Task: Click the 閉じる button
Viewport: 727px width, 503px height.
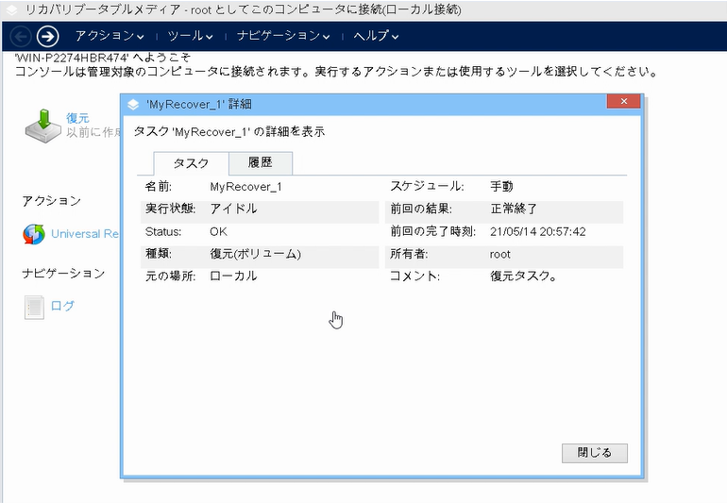Action: (594, 453)
